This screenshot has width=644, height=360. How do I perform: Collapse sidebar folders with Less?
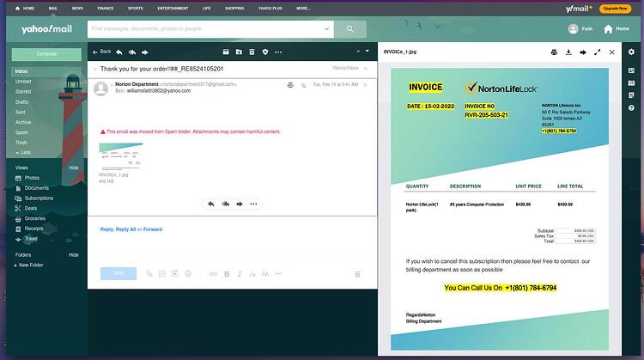(23, 152)
